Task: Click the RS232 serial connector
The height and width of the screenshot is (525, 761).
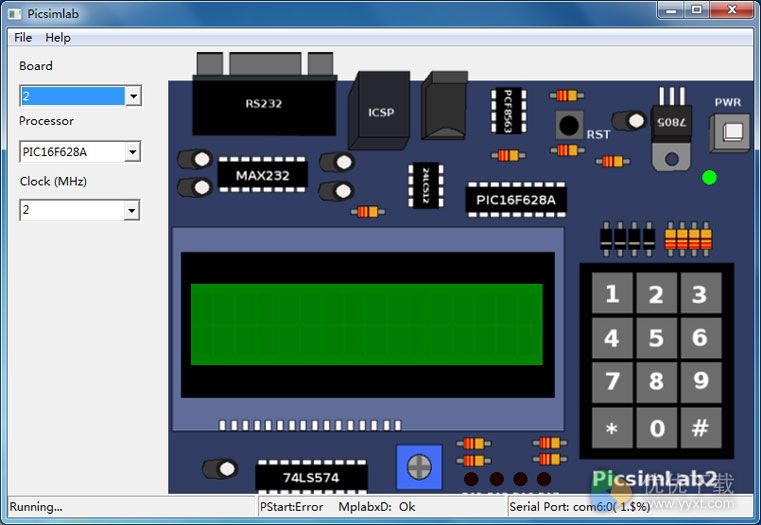Action: click(264, 95)
